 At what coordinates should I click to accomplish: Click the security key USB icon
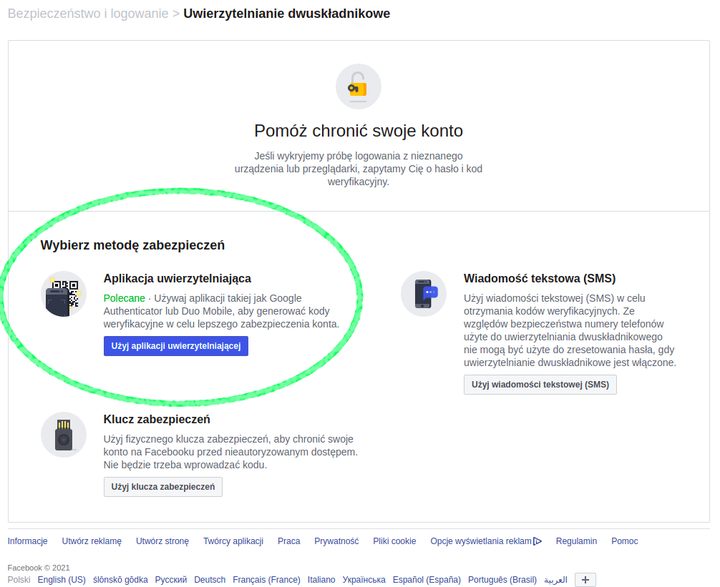click(x=64, y=435)
